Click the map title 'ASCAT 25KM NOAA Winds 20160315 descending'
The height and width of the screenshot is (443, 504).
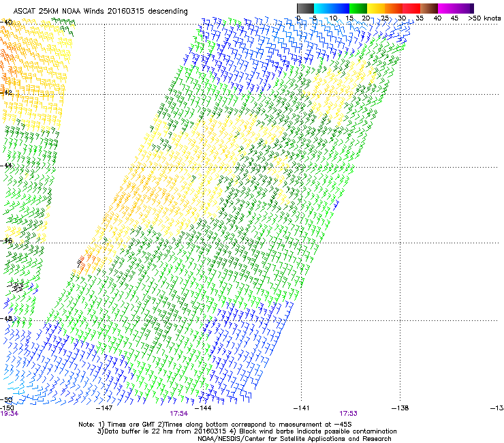(x=100, y=12)
